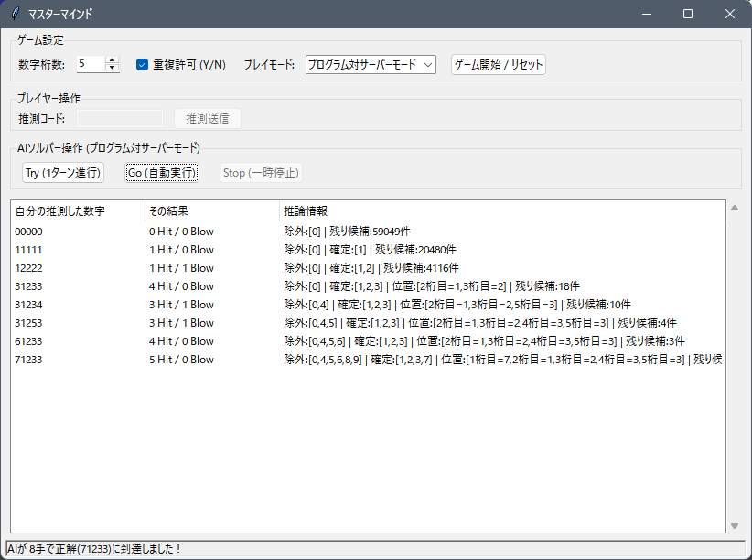Click the その結果 column header
Screen dimensions: 752x560
click(x=212, y=211)
